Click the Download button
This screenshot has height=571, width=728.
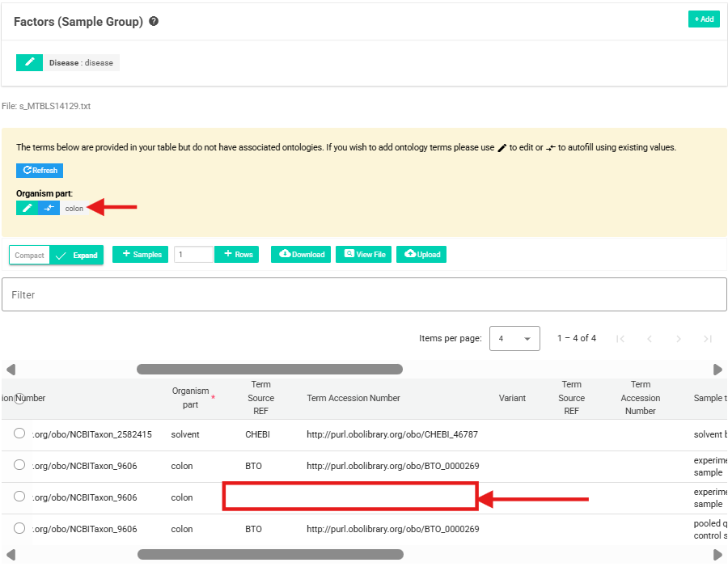pyautogui.click(x=301, y=254)
